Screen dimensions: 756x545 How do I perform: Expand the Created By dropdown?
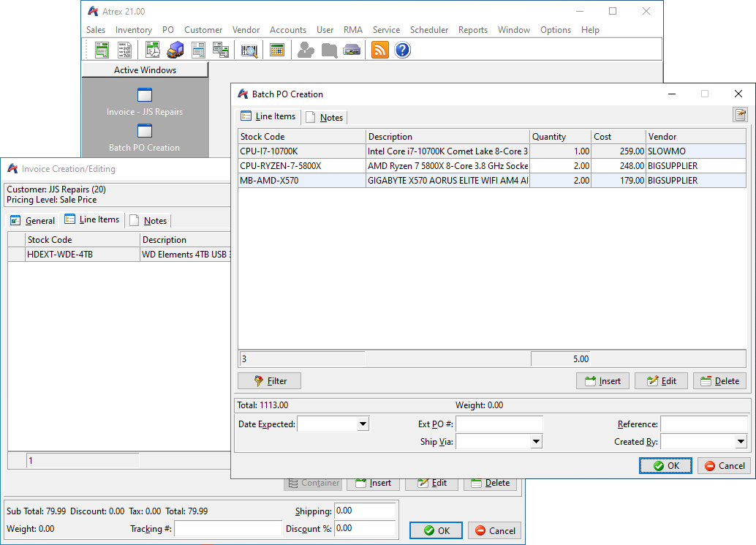(741, 442)
